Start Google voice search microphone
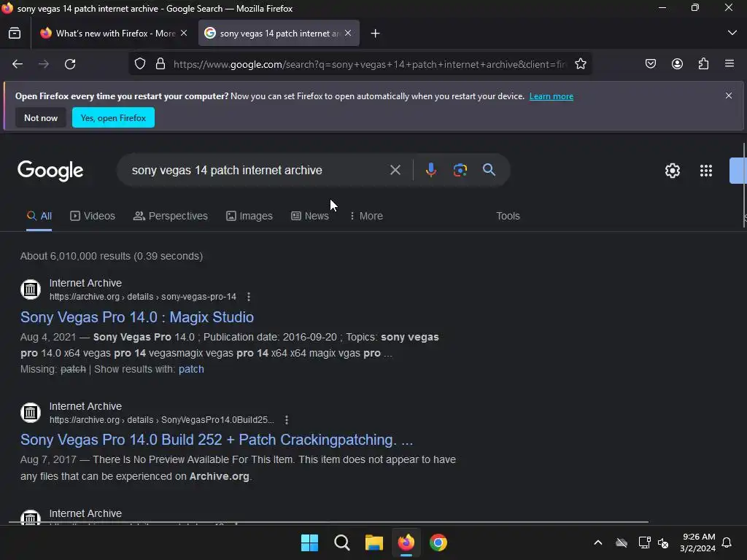Image resolution: width=747 pixels, height=560 pixels. [x=430, y=170]
